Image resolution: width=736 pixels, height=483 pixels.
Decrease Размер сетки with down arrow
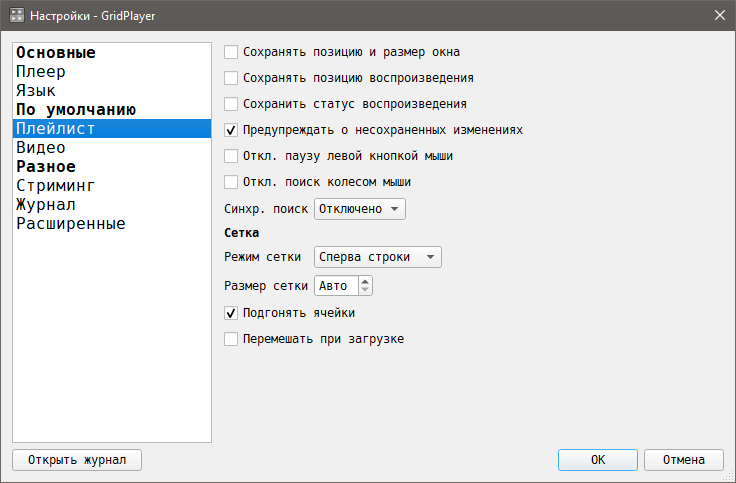tap(365, 290)
